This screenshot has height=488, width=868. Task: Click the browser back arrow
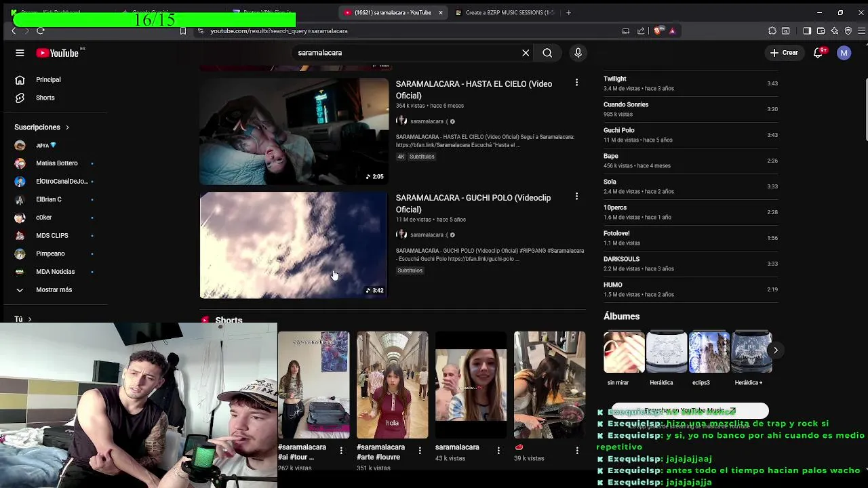tap(14, 30)
